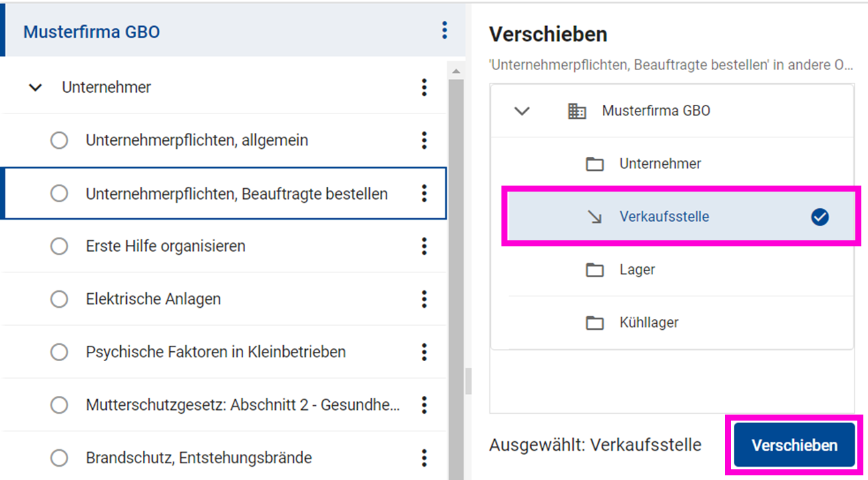Screen dimensions: 868x480
Task: Click the checkmark on selected Verkaufsstelle row
Action: (820, 217)
